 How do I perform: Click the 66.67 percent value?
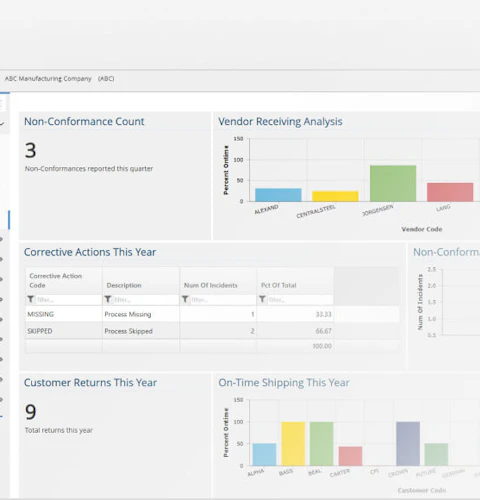[323, 331]
